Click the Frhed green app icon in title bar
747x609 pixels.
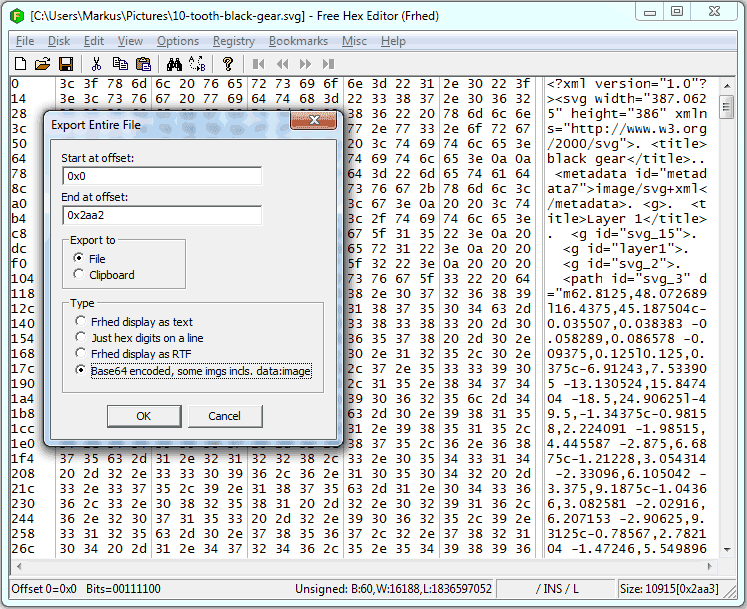coord(17,16)
